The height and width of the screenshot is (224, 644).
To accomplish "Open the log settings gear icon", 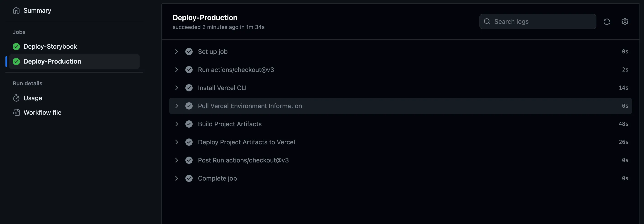I will coord(625,22).
